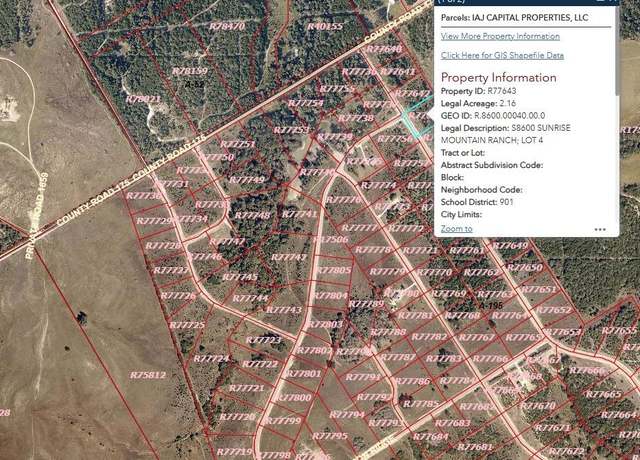Select the GEO ID R.8600.00040.00.0 value
The image size is (640, 460).
[x=509, y=116]
